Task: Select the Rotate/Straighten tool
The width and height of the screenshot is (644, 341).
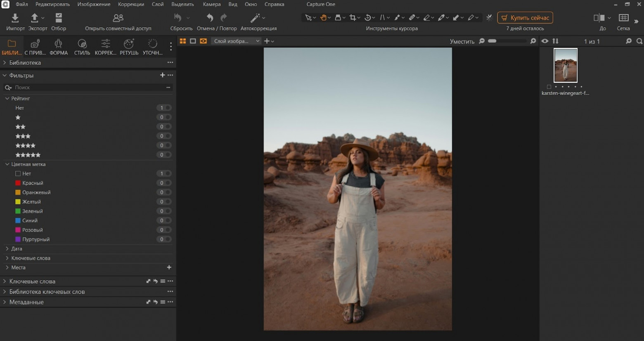Action: click(367, 17)
